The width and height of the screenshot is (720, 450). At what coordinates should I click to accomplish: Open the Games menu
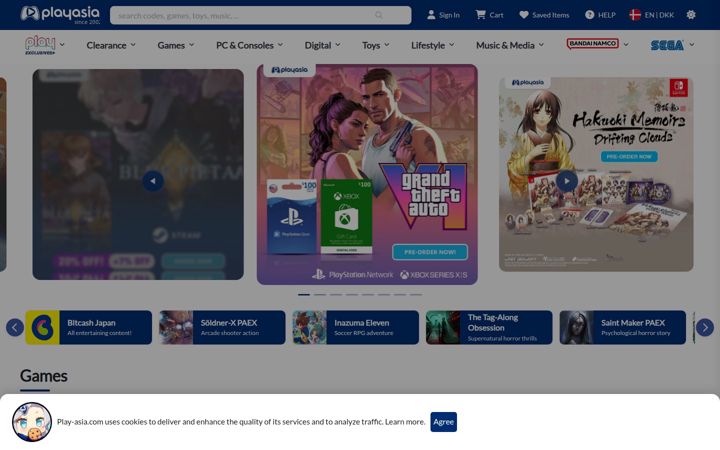pyautogui.click(x=171, y=45)
